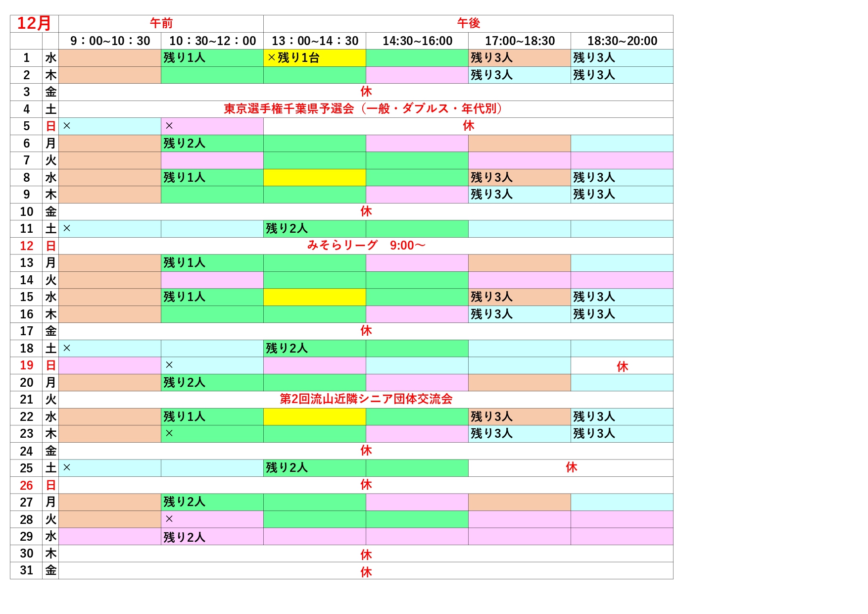Click 第2回流山近隣シニア団体交流会 event text
This screenshot has width=868, height=614.
(x=366, y=399)
